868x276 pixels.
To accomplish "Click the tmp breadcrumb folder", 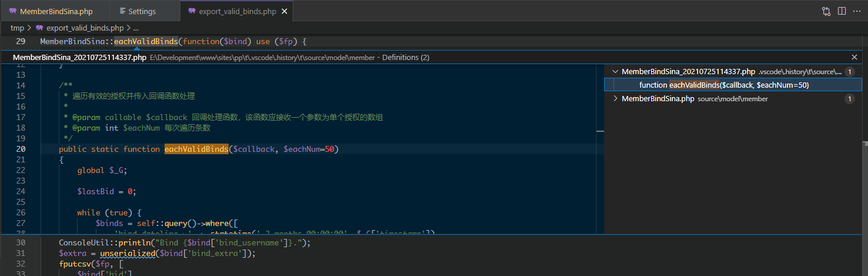I will 17,28.
